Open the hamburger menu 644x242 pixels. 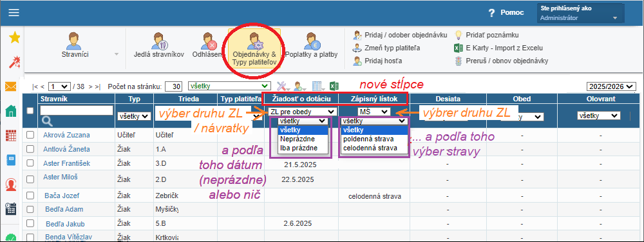tap(14, 12)
